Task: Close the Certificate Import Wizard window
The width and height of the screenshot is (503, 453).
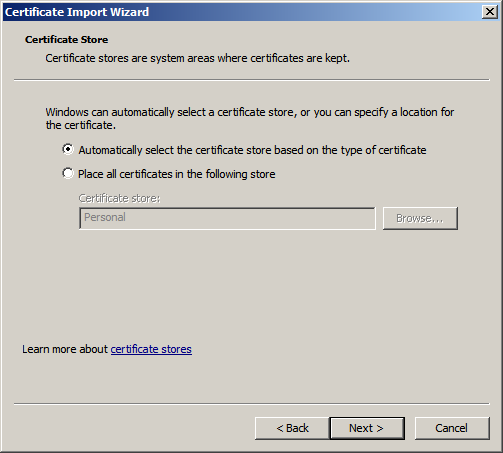Action: pos(490,12)
